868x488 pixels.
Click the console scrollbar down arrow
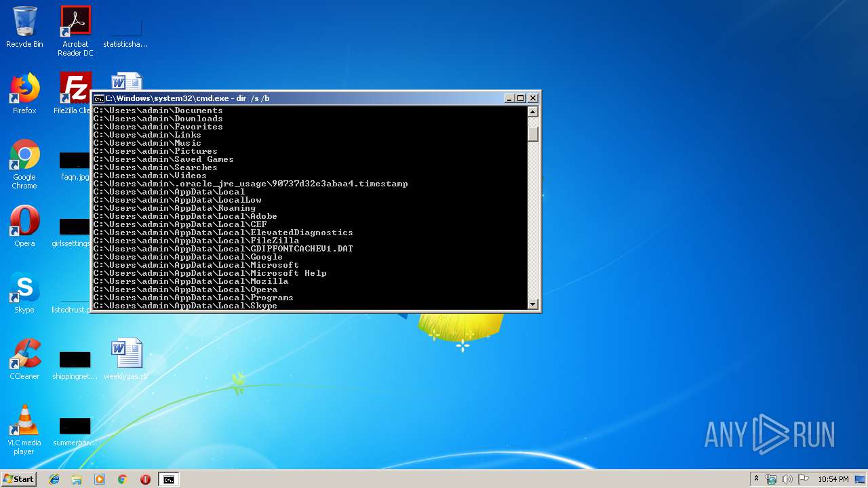pyautogui.click(x=533, y=304)
